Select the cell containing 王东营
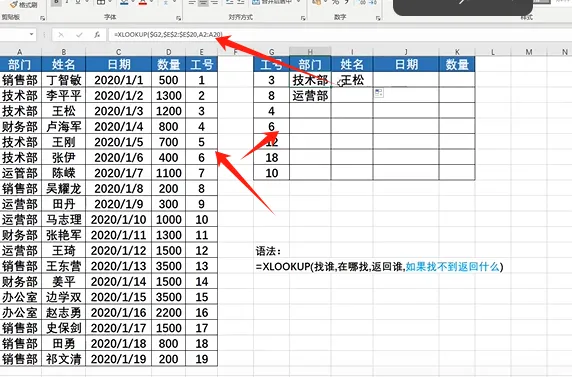The height and width of the screenshot is (377, 572). [63, 266]
